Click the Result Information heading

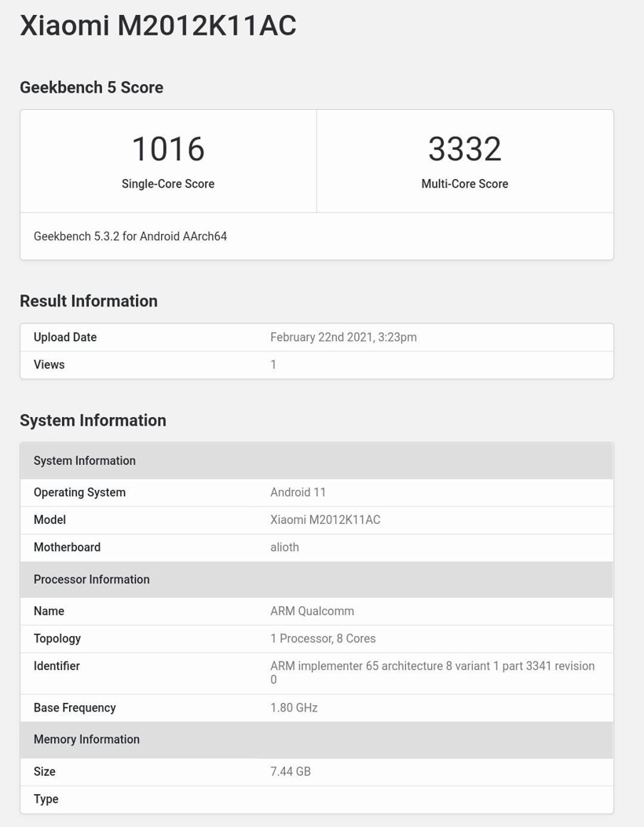point(88,301)
